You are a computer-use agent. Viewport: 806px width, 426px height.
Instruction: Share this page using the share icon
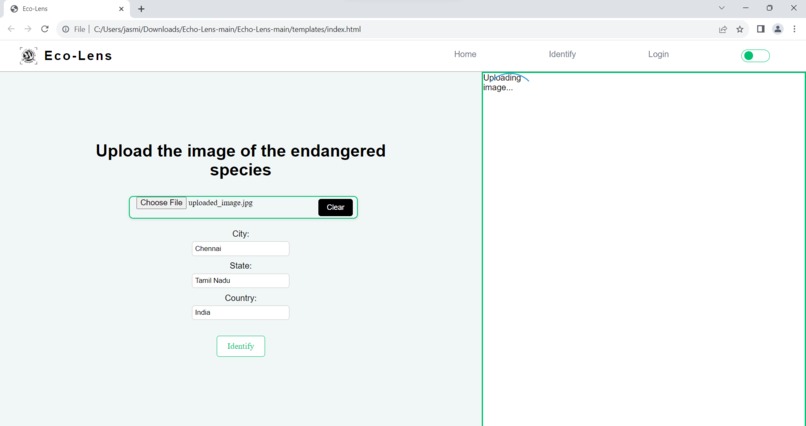pyautogui.click(x=723, y=29)
